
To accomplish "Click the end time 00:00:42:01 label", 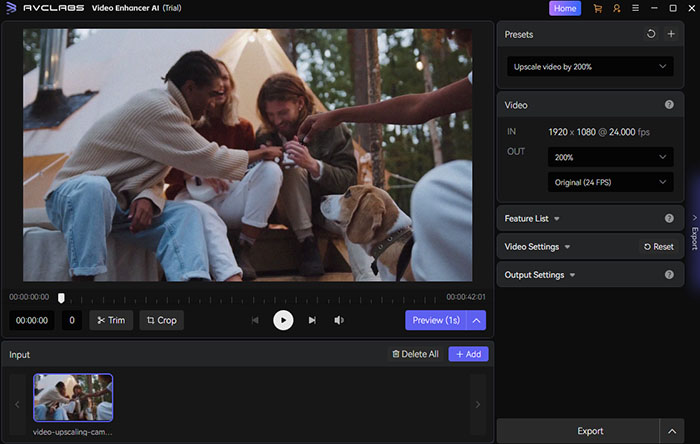I will pyautogui.click(x=466, y=297).
